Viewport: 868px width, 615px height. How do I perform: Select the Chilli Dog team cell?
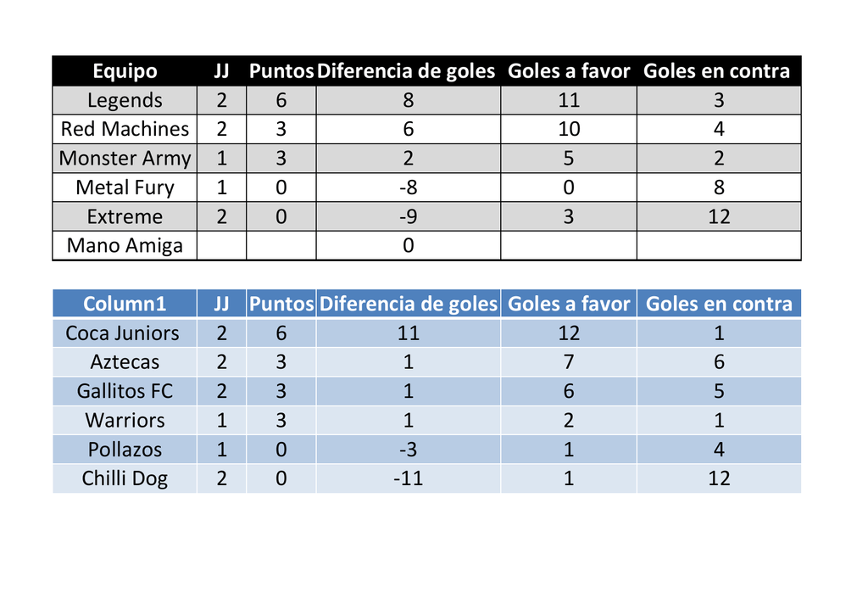(x=125, y=478)
